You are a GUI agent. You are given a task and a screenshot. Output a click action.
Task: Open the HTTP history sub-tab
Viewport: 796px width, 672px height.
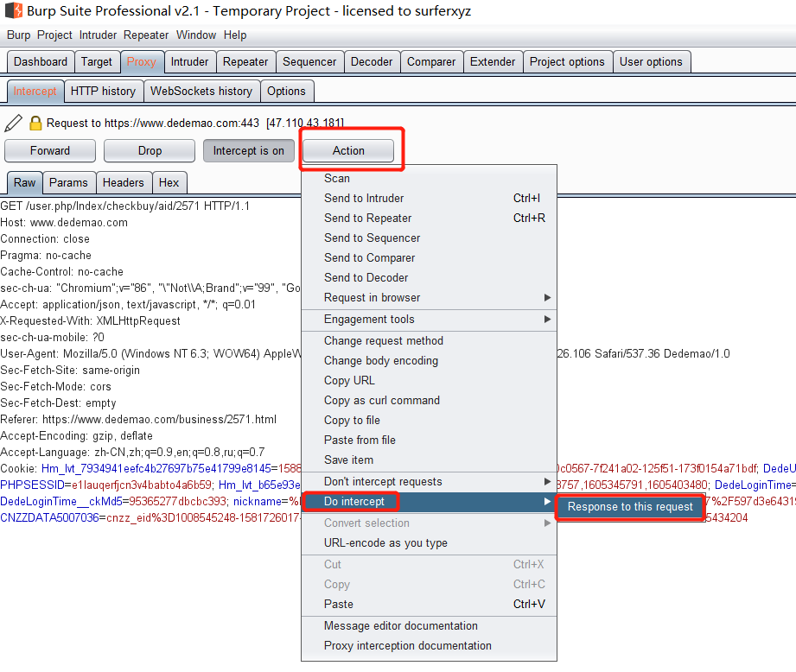[103, 92]
